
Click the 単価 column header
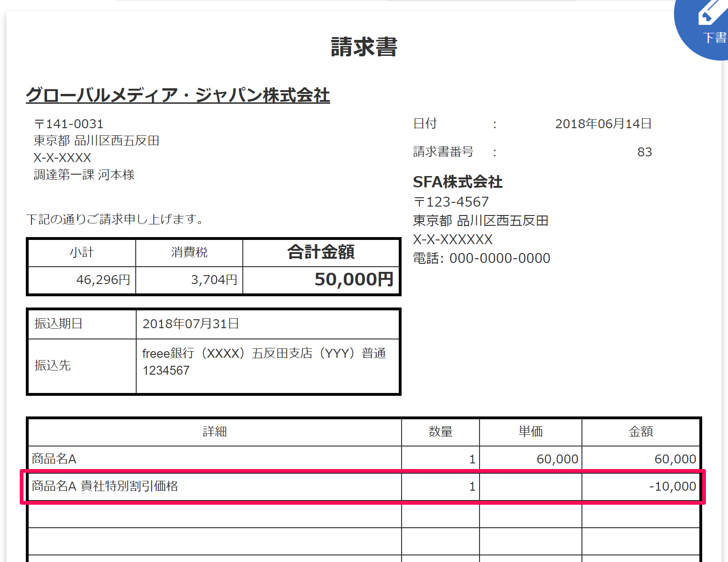[x=531, y=432]
